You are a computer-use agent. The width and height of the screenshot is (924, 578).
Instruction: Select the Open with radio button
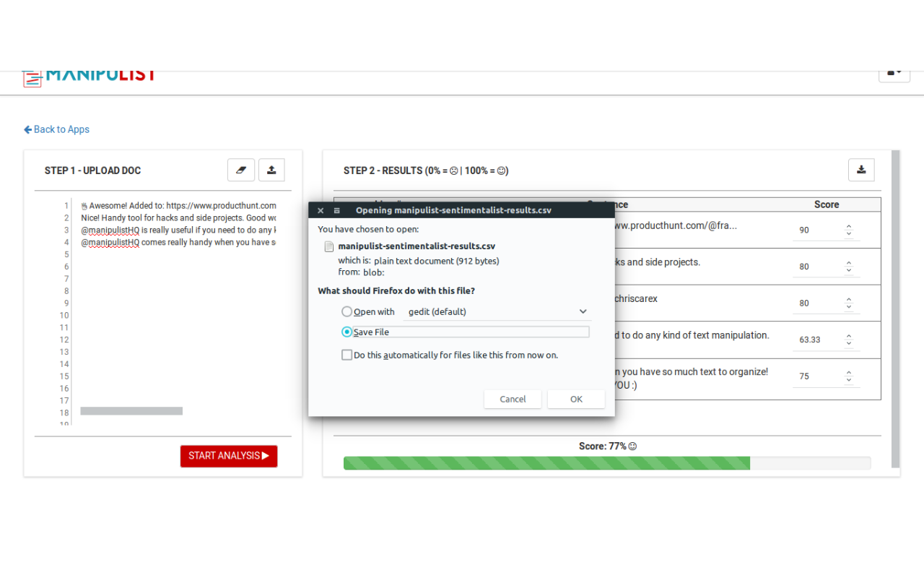347,312
